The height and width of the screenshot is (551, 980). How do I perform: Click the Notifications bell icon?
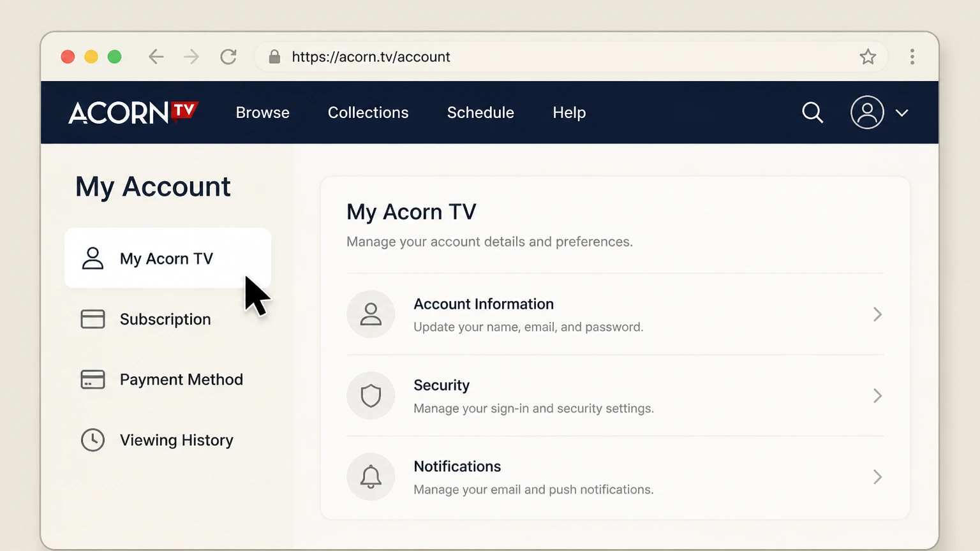[x=371, y=476]
